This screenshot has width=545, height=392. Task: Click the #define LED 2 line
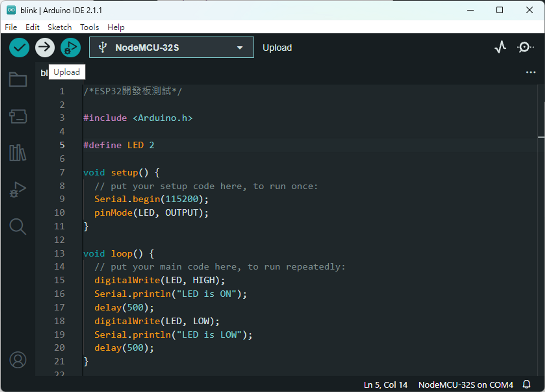pyautogui.click(x=119, y=145)
